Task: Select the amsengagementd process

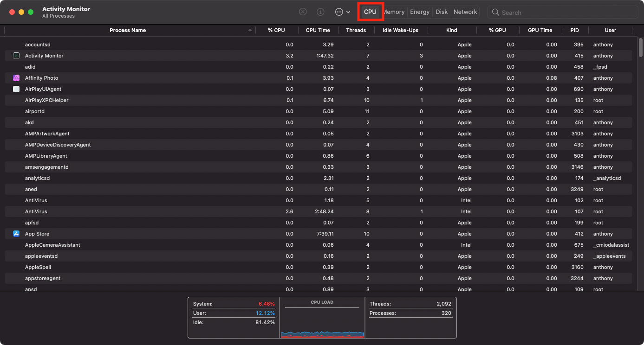Action: (x=47, y=167)
